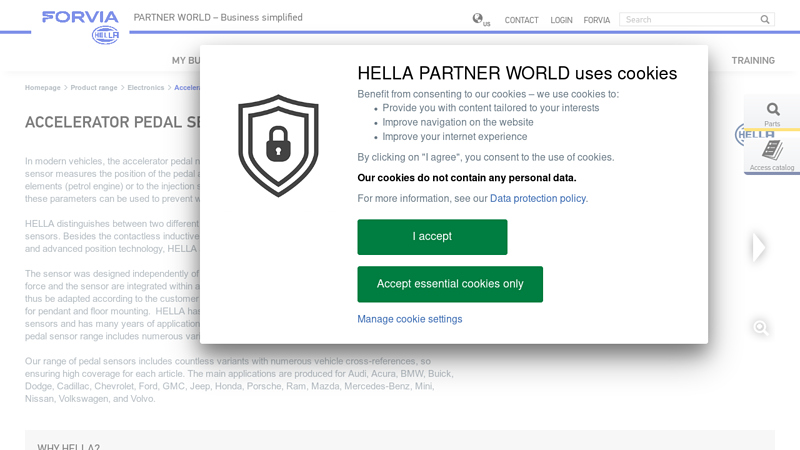Open the FORVIA header link
This screenshot has height=450, width=800.
coord(596,20)
